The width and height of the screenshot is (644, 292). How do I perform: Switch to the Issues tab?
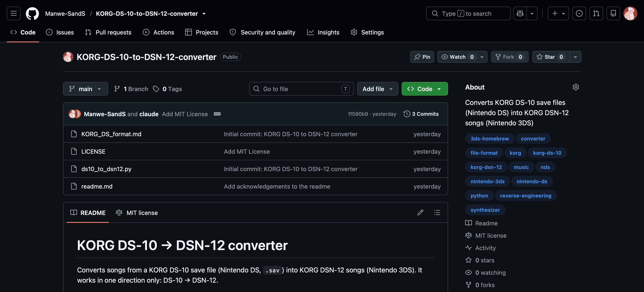60,32
